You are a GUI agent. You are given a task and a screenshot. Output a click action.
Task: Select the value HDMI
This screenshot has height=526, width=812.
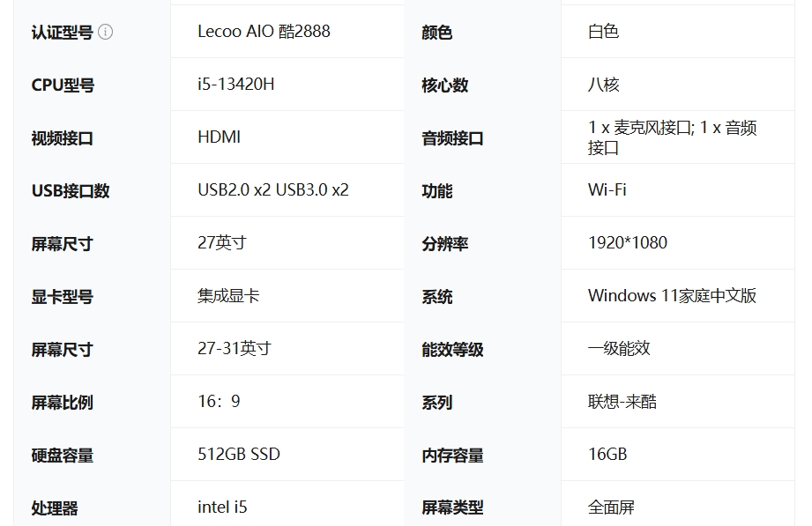pyautogui.click(x=219, y=137)
